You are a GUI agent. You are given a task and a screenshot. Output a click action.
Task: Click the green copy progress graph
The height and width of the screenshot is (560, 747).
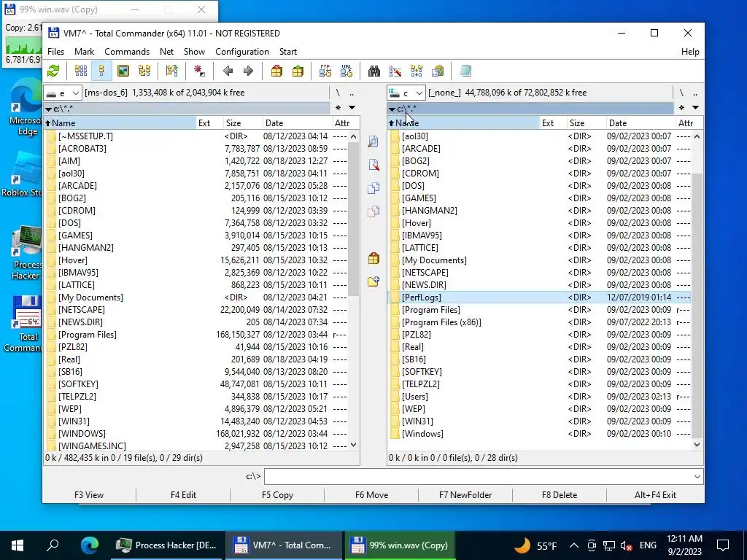(23, 47)
